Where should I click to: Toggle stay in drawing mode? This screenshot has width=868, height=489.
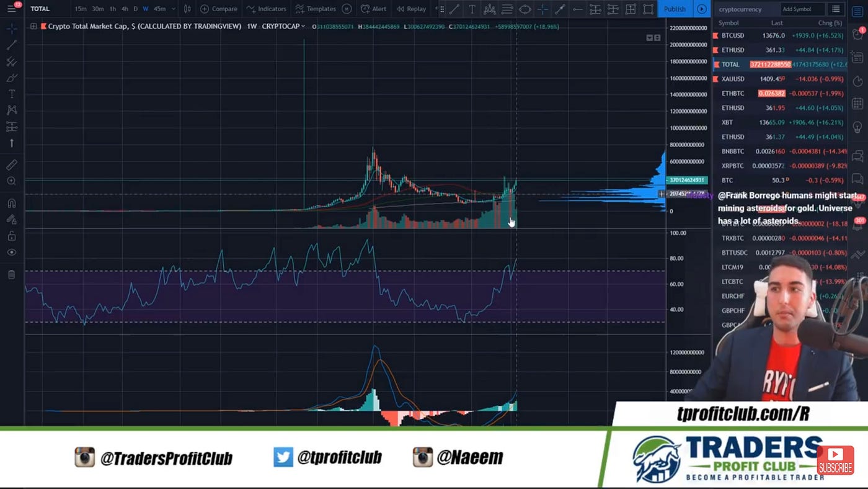click(x=12, y=219)
